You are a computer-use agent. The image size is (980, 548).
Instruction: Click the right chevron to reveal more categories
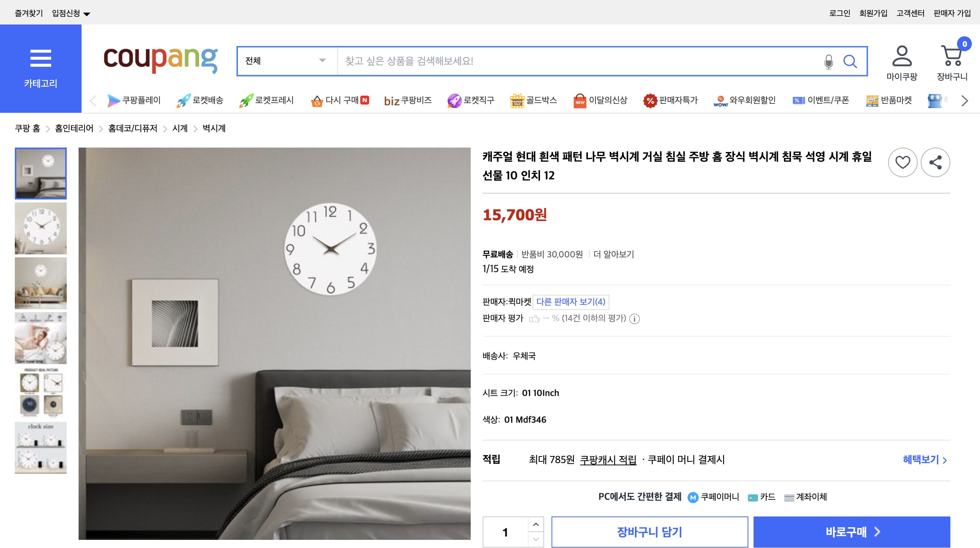point(964,100)
